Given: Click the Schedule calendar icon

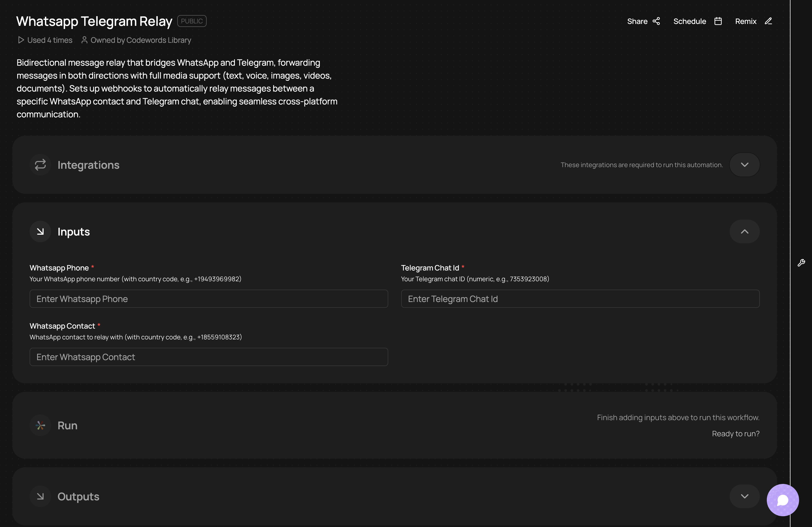Looking at the screenshot, I should click(x=718, y=21).
